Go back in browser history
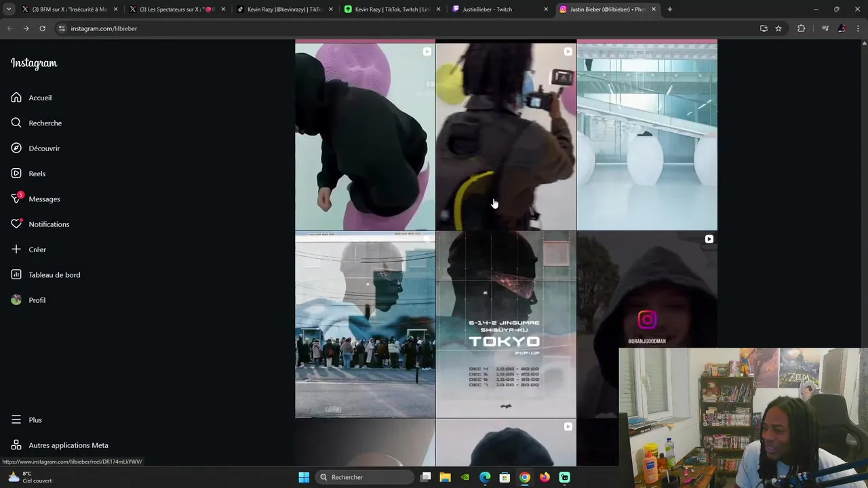Screen dimensions: 868x488 click(9, 28)
